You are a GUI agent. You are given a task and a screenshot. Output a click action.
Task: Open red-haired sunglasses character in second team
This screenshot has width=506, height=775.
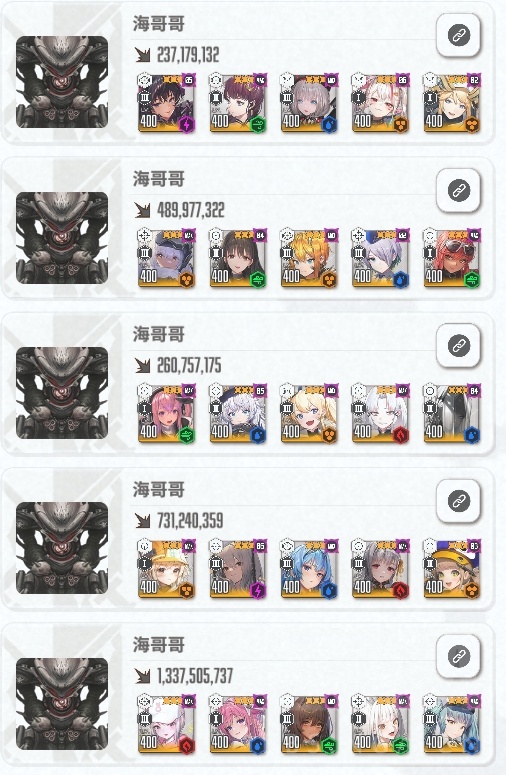(452, 258)
